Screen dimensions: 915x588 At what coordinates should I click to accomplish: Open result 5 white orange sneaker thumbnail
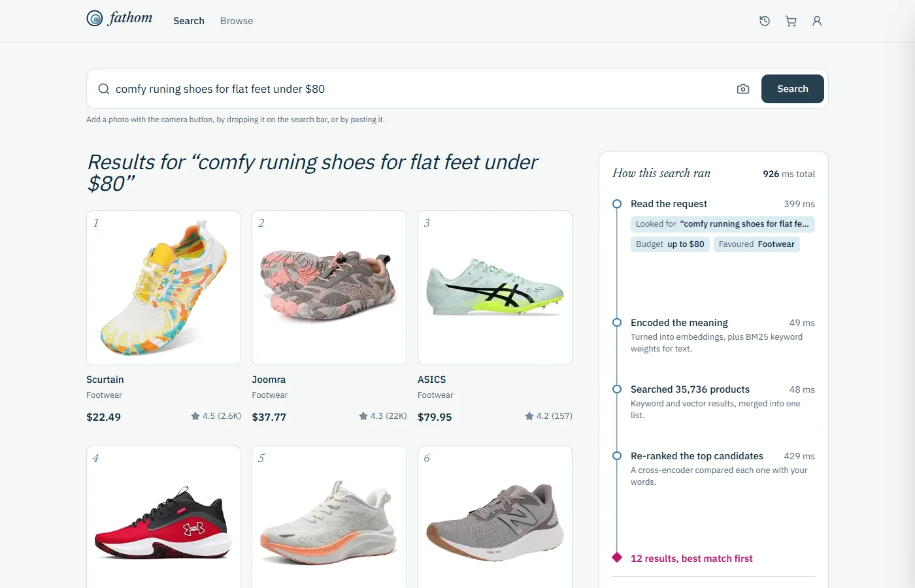(329, 517)
